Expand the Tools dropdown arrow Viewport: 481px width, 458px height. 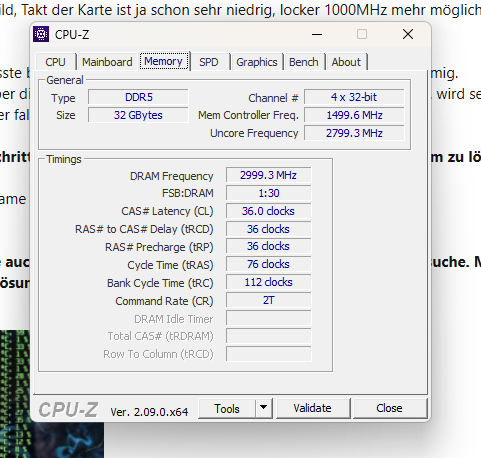pos(264,408)
